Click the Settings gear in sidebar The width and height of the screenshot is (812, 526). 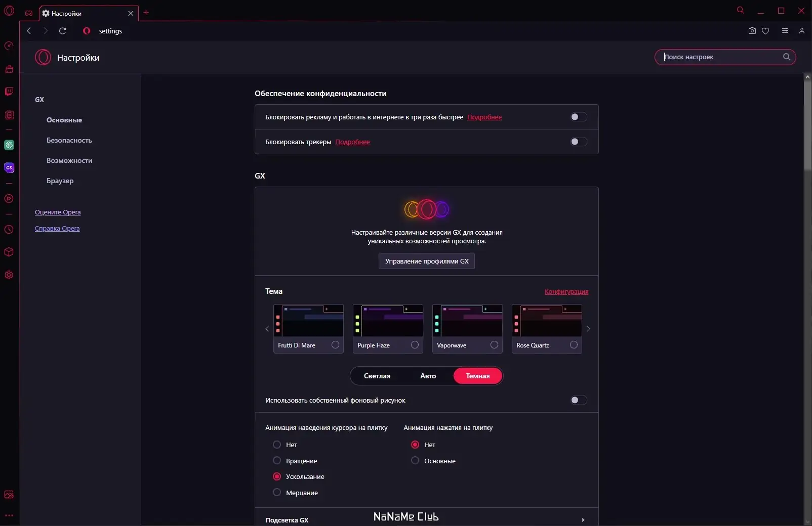tap(9, 275)
